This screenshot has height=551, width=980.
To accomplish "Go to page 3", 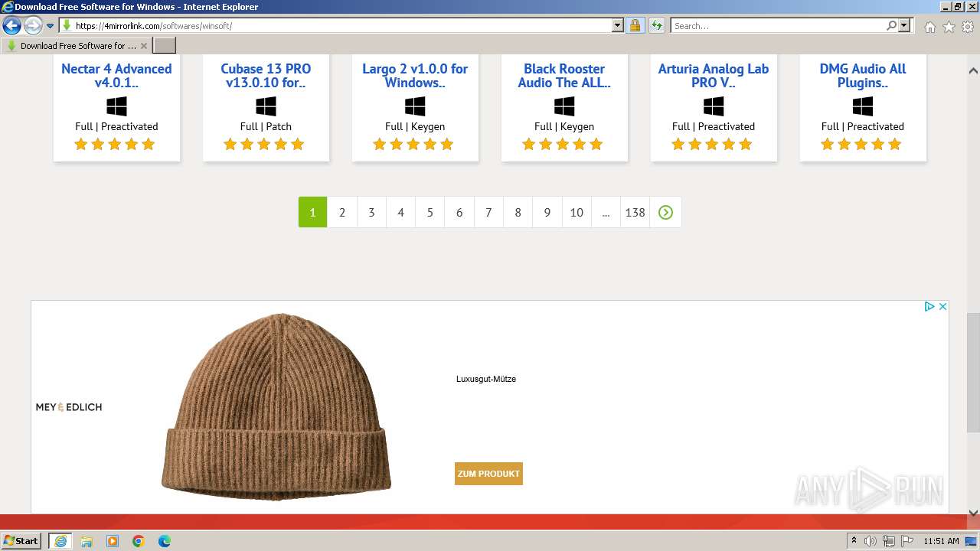I will [371, 212].
